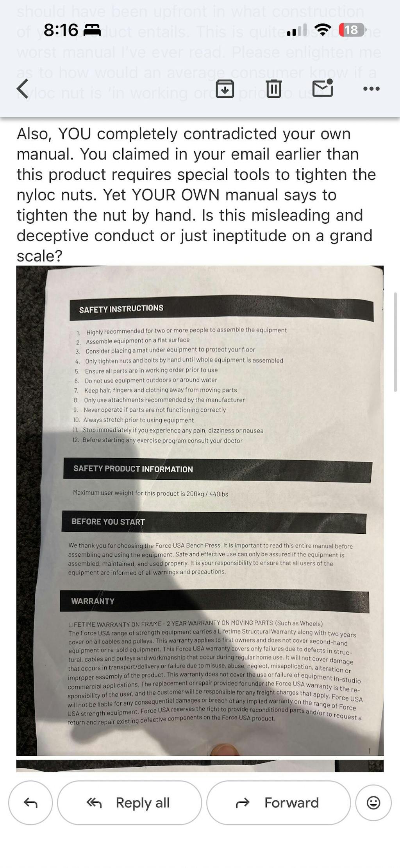Screen dimensions: 400x868
Task: Tap the SAFETY INSTRUCTIONS heading in photo
Action: [x=121, y=309]
